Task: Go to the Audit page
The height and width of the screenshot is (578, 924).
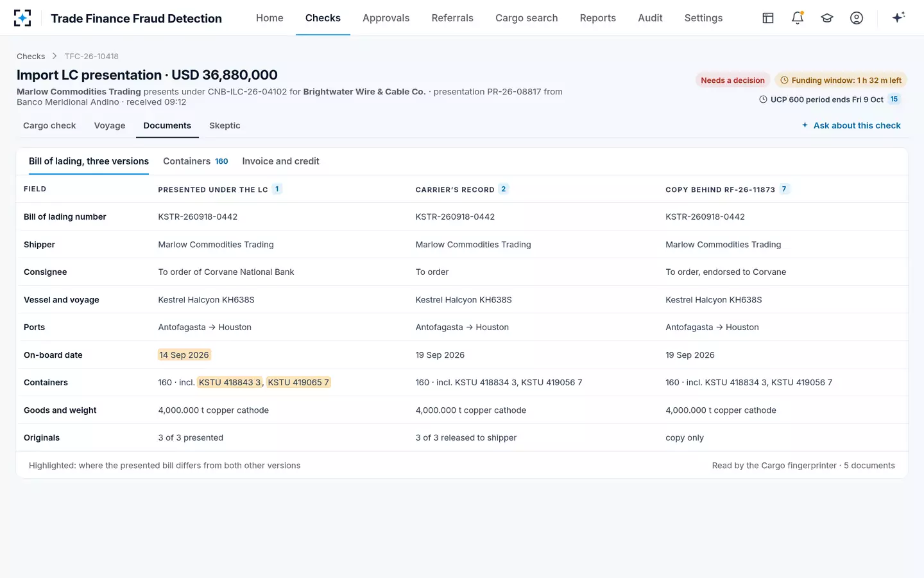Action: pyautogui.click(x=650, y=18)
